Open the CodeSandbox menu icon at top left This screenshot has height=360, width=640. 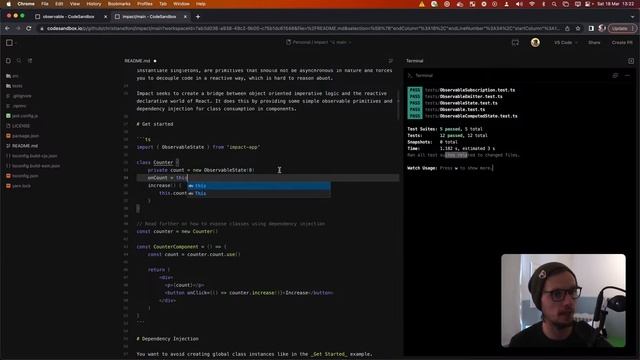click(9, 42)
